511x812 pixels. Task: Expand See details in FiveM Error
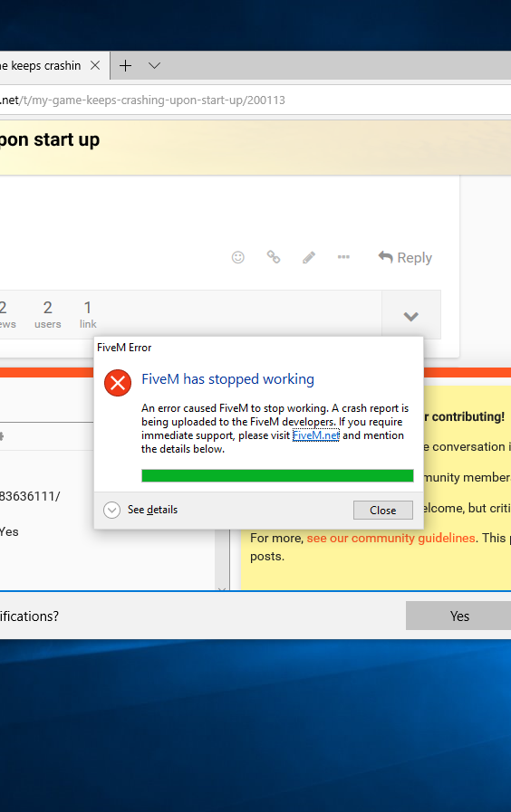tap(140, 510)
